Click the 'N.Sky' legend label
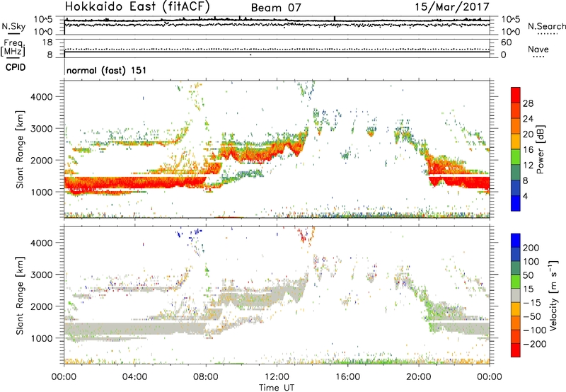 coord(13,27)
